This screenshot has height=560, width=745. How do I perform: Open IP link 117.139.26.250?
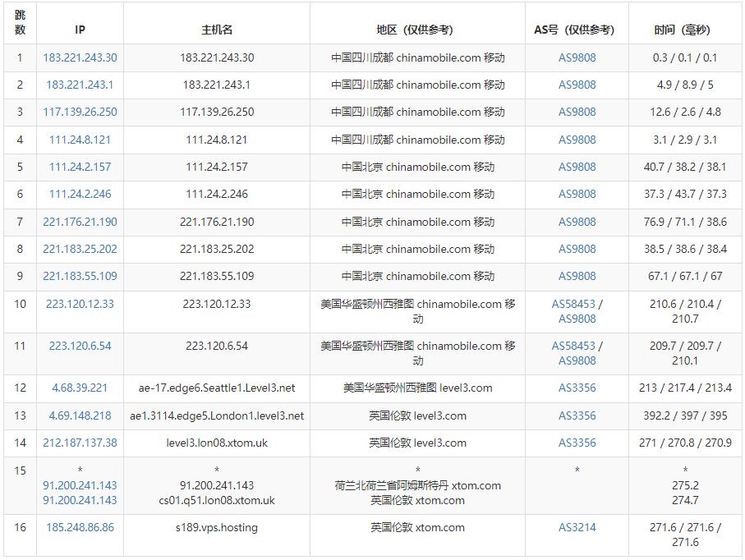(x=80, y=112)
